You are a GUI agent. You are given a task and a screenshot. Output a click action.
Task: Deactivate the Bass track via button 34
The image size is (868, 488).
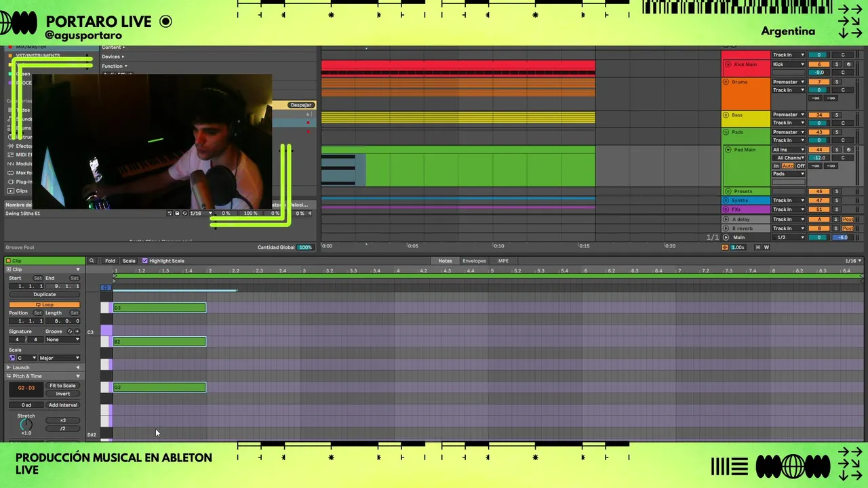pyautogui.click(x=819, y=115)
